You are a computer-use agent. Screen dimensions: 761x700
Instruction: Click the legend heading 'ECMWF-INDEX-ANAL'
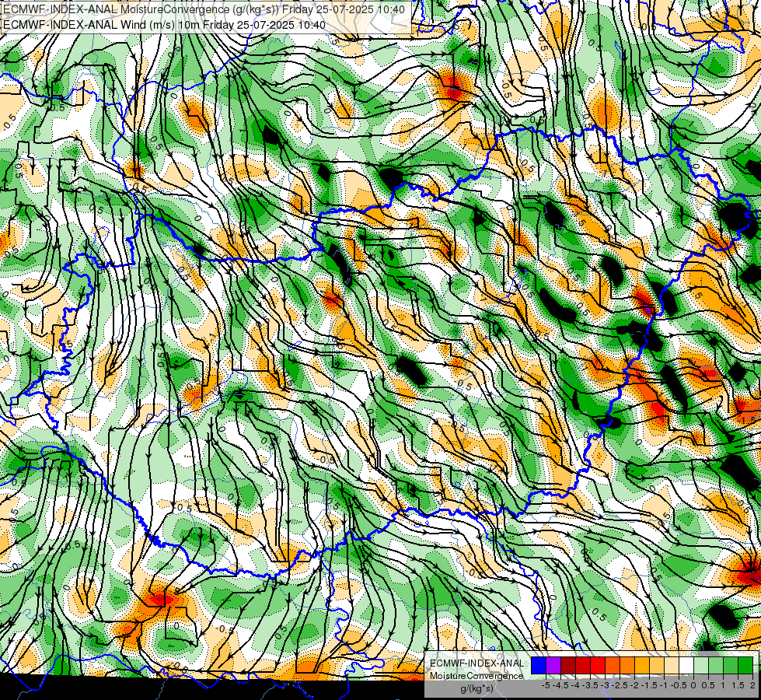(476, 663)
